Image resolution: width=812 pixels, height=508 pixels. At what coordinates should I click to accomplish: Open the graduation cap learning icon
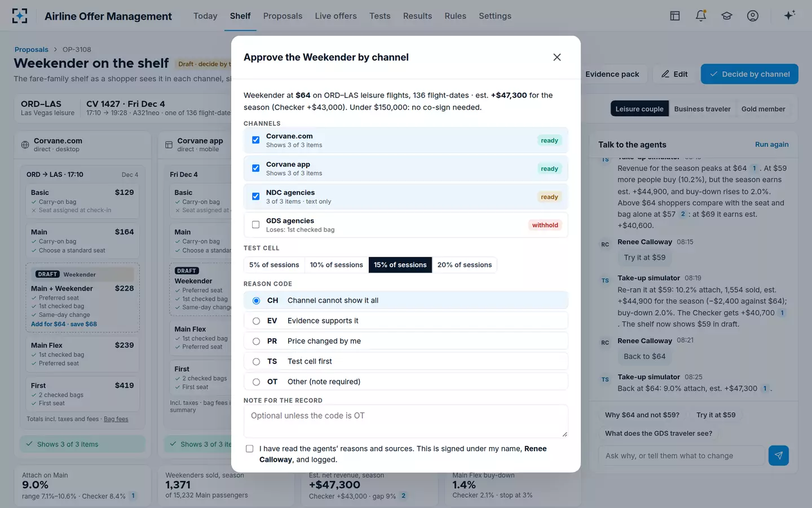tap(727, 16)
